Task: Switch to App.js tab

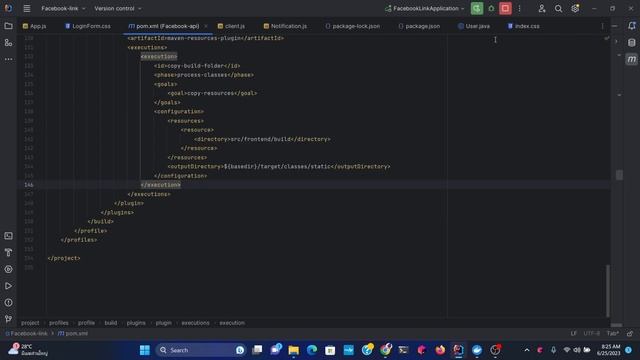Action: tap(35, 26)
